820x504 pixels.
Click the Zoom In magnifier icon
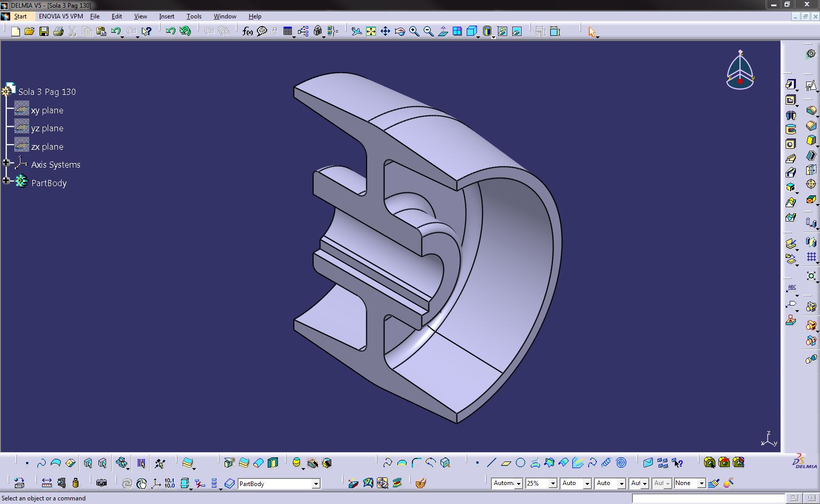click(x=414, y=31)
